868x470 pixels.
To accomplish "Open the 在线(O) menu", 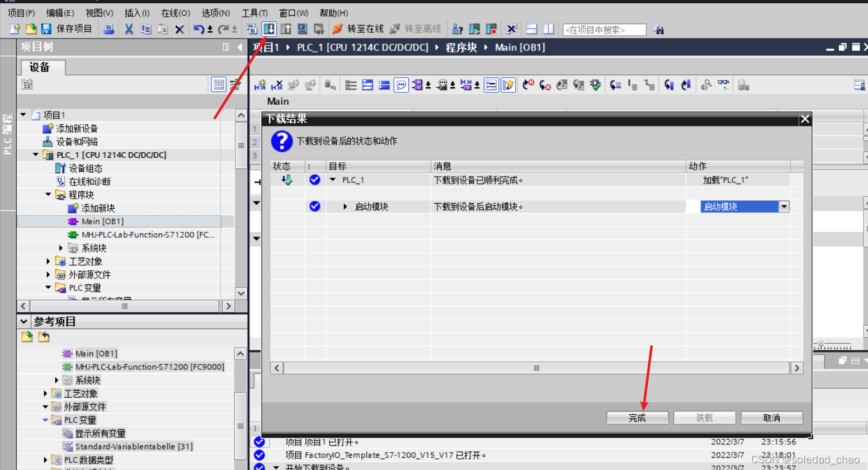I will tap(176, 12).
